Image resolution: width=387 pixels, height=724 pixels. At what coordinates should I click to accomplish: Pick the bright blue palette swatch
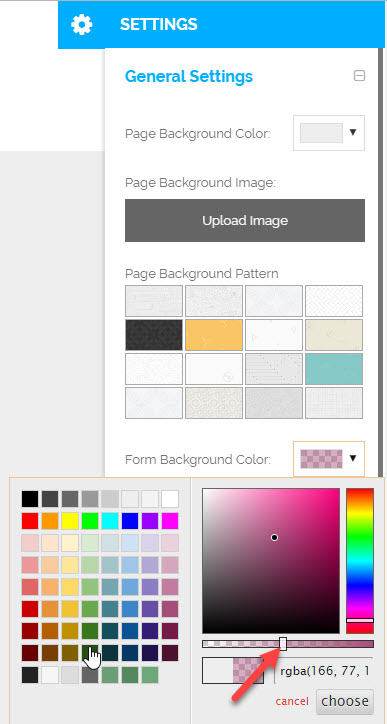(x=130, y=521)
